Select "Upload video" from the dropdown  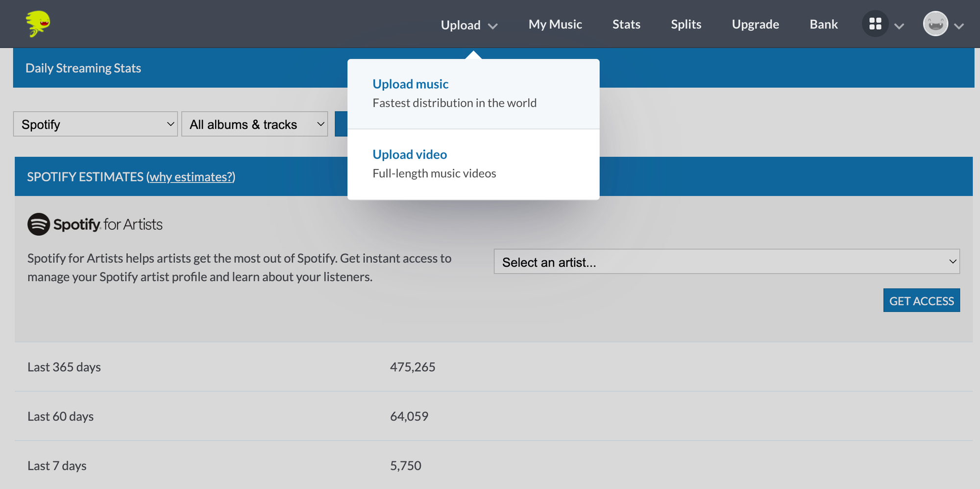click(x=410, y=154)
